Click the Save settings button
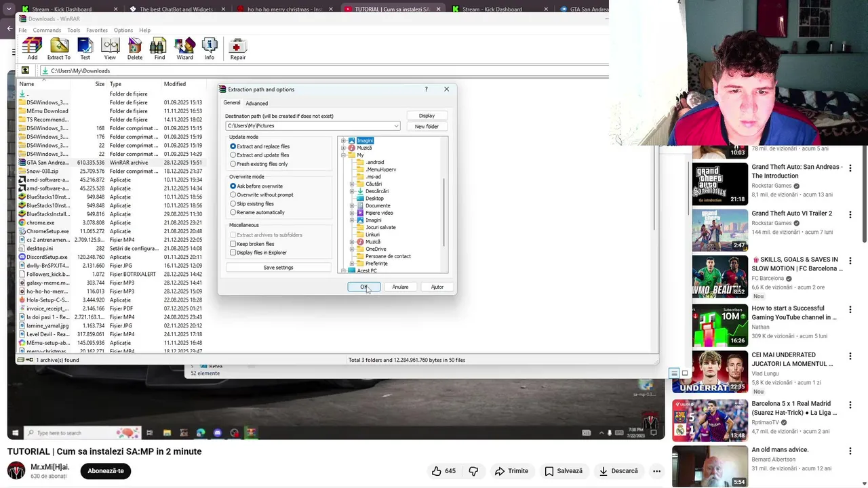This screenshot has height=488, width=868. point(278,268)
